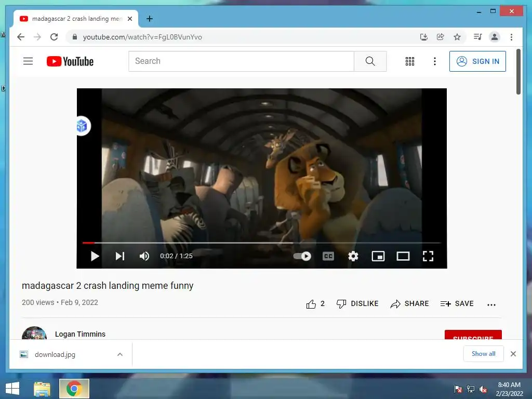Toggle autoplay switch in player
Screen dimensions: 532x399
(x=302, y=256)
